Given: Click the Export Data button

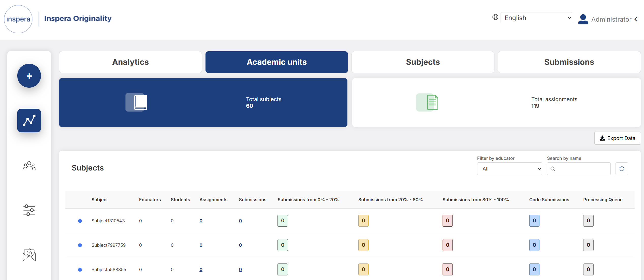Looking at the screenshot, I should (617, 138).
